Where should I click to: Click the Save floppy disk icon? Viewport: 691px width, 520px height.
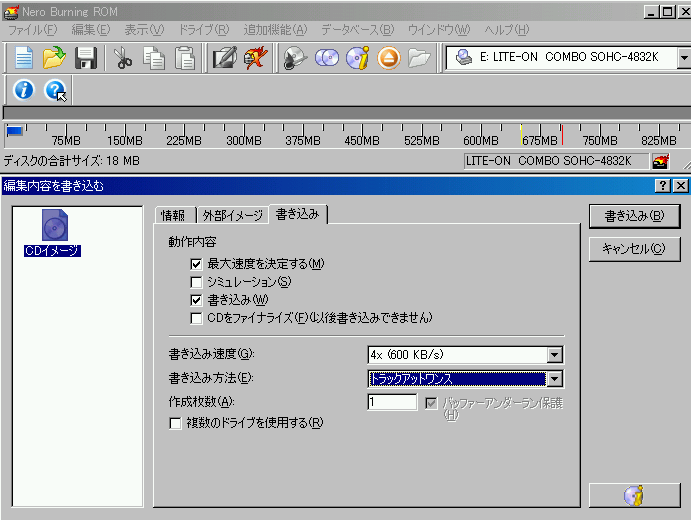(86, 58)
